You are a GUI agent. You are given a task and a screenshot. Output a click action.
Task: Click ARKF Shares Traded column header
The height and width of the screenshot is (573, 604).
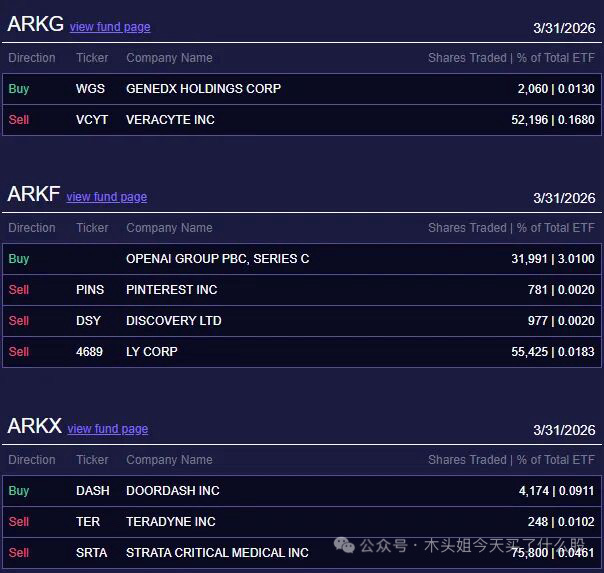512,228
